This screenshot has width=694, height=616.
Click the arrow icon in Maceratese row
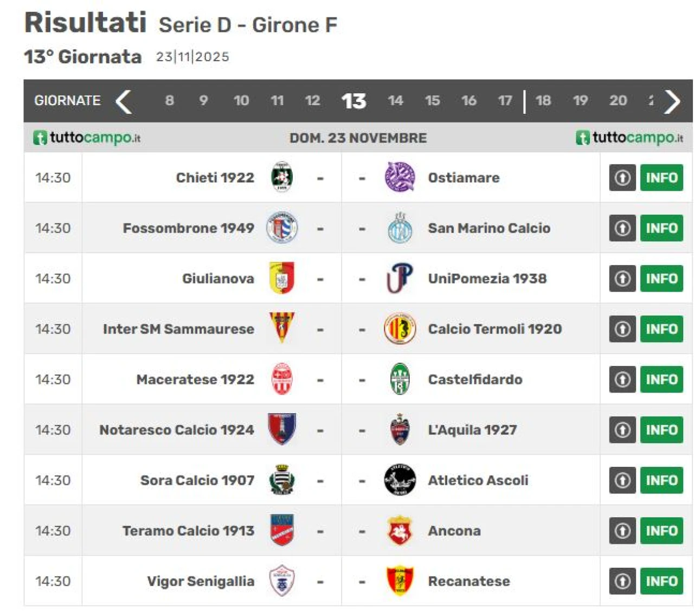click(622, 379)
